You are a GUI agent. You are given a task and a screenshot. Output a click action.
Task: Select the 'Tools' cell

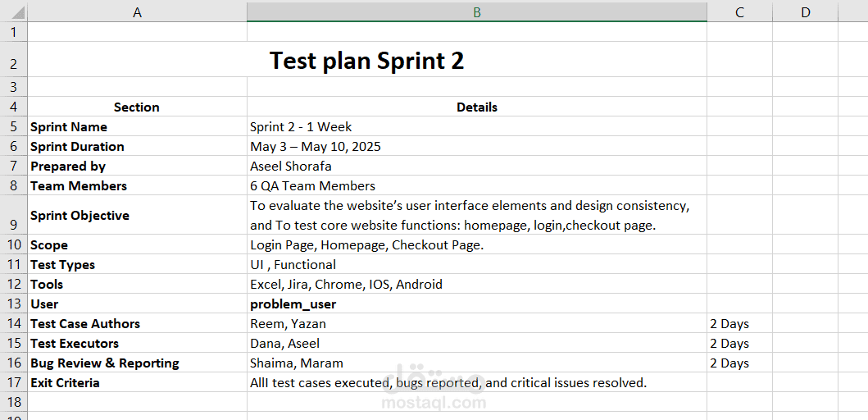[137, 284]
